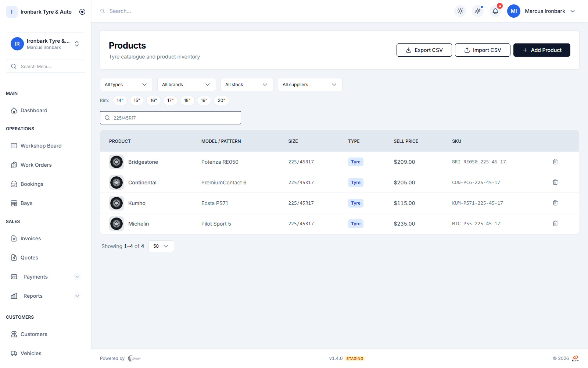Open the Ironbark Tyre workspace switcher
Viewport: 588px width, 368px height.
click(46, 44)
